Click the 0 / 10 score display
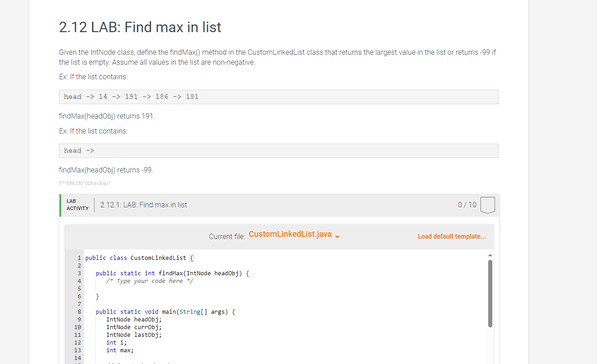Image resolution: width=597 pixels, height=364 pixels. [x=467, y=205]
